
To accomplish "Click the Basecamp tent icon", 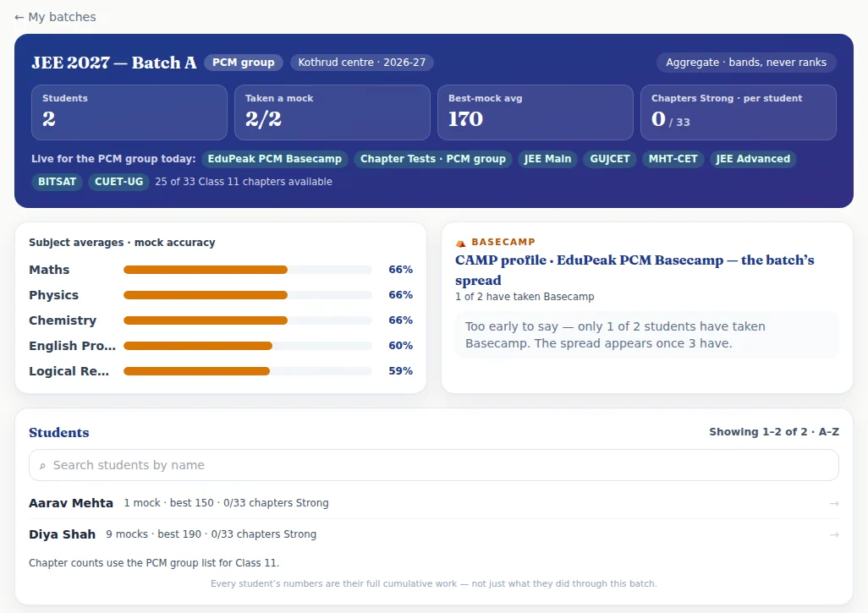I will point(460,243).
